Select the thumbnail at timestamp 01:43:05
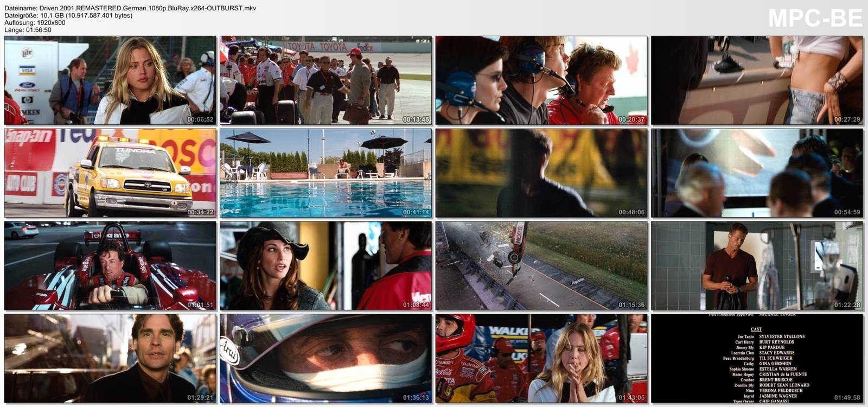This screenshot has height=407, width=868. pyautogui.click(x=541, y=358)
